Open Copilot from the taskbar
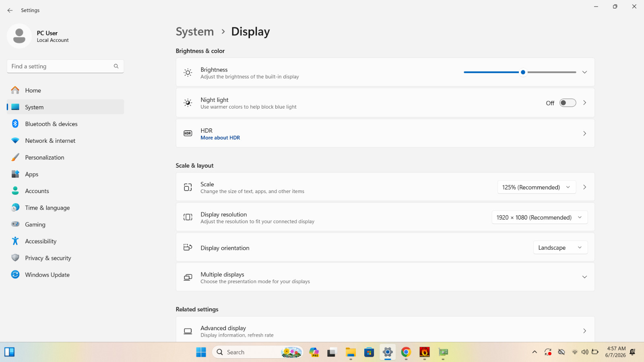 (x=314, y=352)
